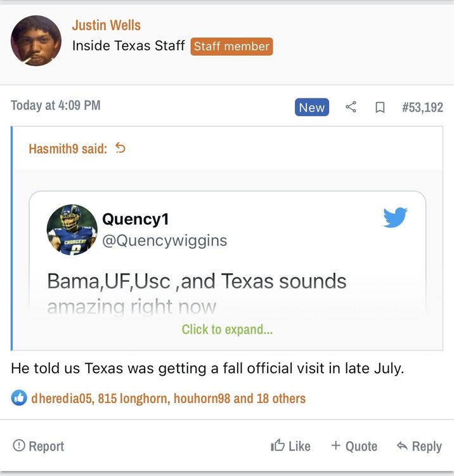Like this post
The width and height of the screenshot is (454, 476).
(x=290, y=446)
